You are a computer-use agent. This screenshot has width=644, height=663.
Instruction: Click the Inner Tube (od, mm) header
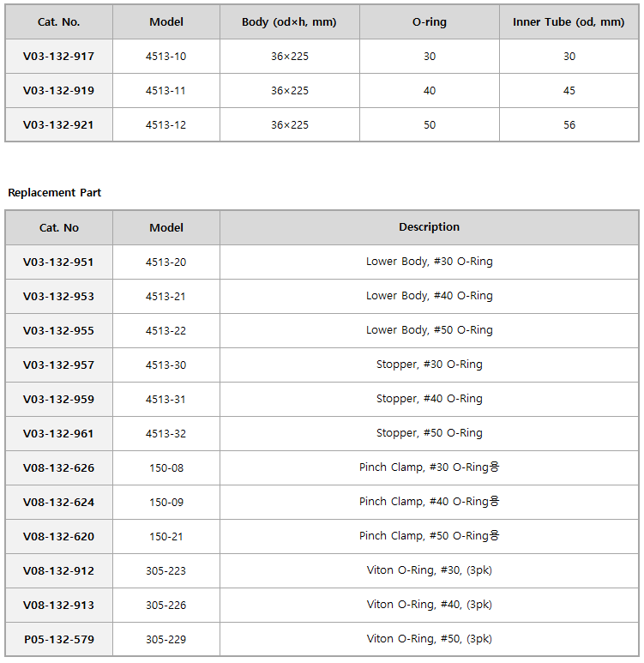click(x=569, y=22)
